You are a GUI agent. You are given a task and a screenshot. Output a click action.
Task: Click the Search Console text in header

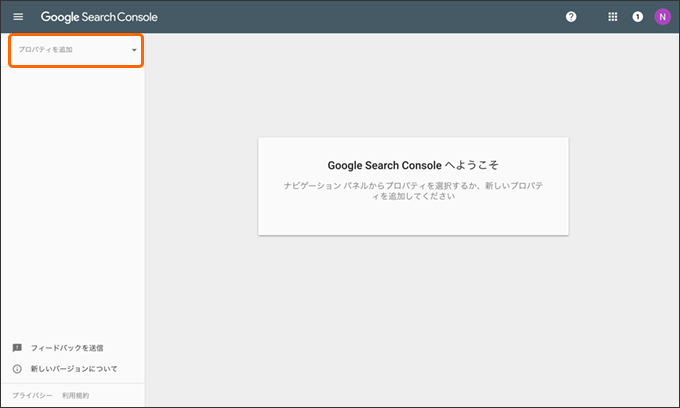119,16
